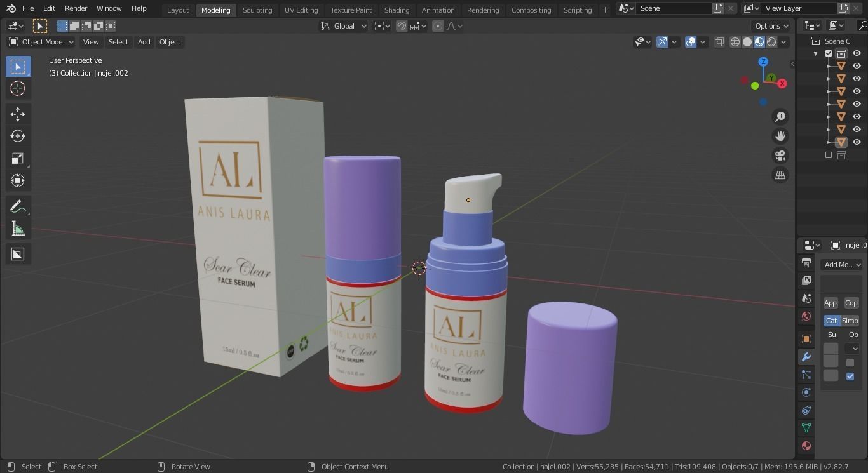The width and height of the screenshot is (868, 473).
Task: Hide the Collection with its eye icon
Action: point(857,53)
